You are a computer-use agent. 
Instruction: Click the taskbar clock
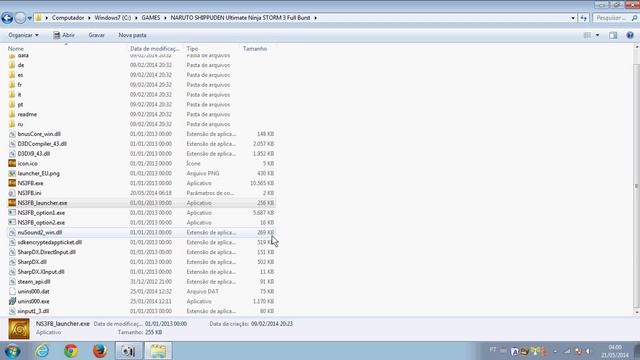(615, 351)
